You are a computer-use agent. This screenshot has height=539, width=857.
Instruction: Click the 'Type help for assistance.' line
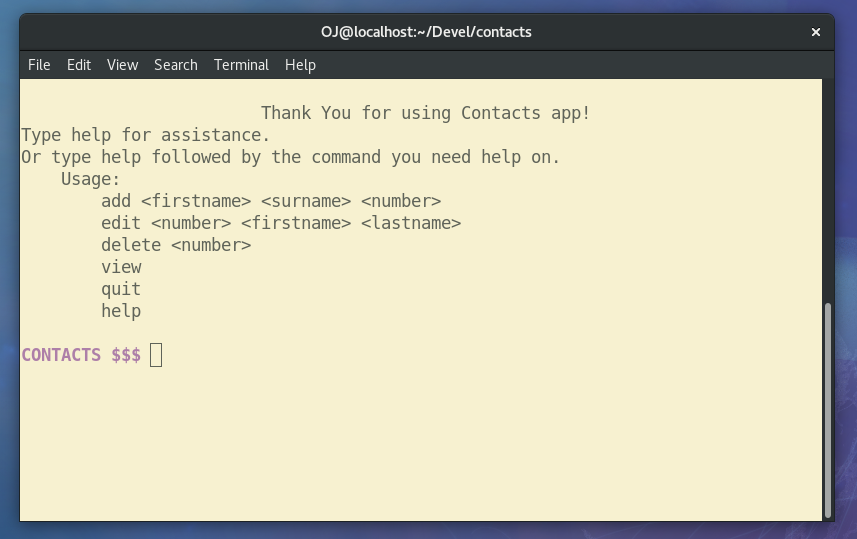pyautogui.click(x=145, y=135)
